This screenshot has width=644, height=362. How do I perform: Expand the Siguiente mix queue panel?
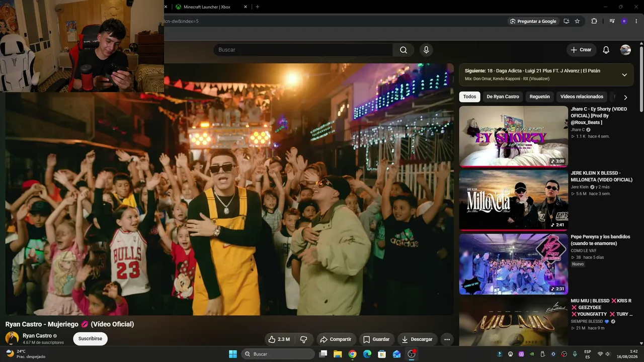click(624, 75)
